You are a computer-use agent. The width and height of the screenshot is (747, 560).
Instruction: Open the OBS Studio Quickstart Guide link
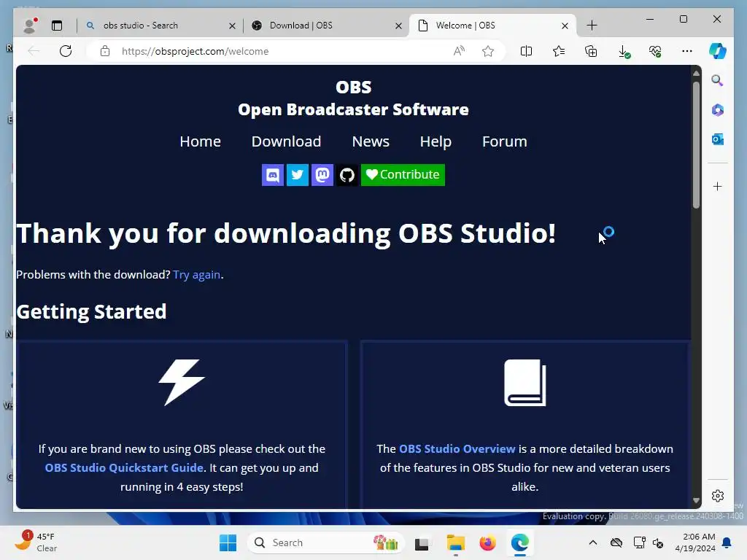tap(124, 467)
